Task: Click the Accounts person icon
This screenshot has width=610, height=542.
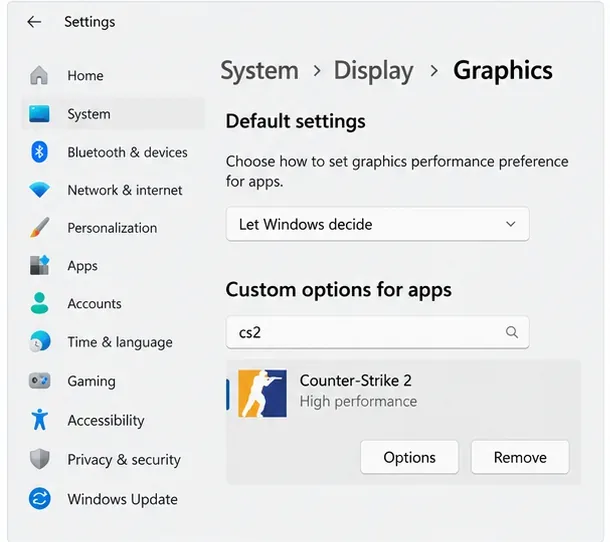Action: (39, 303)
